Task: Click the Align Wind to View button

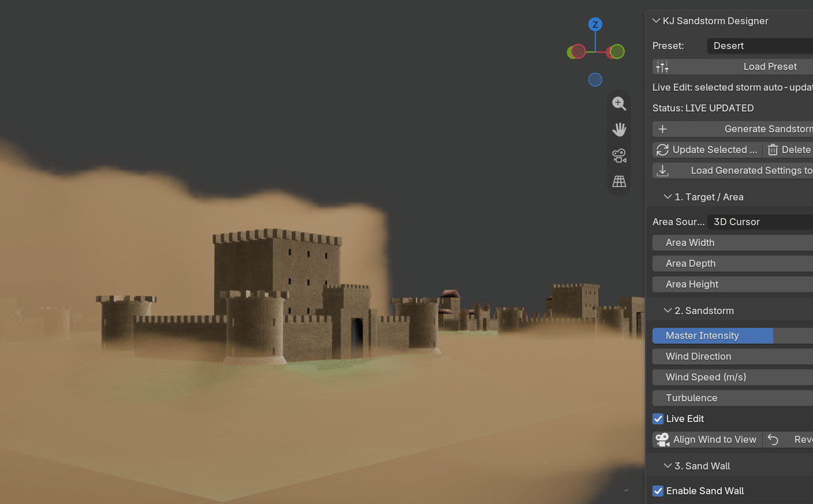Action: (707, 440)
